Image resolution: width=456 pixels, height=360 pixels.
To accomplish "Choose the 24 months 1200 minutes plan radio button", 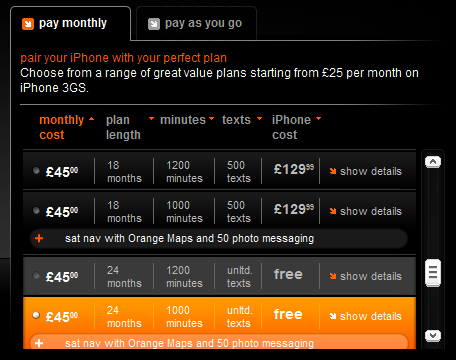I will (36, 276).
